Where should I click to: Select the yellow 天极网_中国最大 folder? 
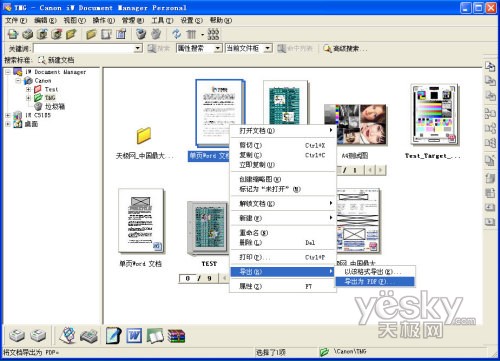point(144,136)
